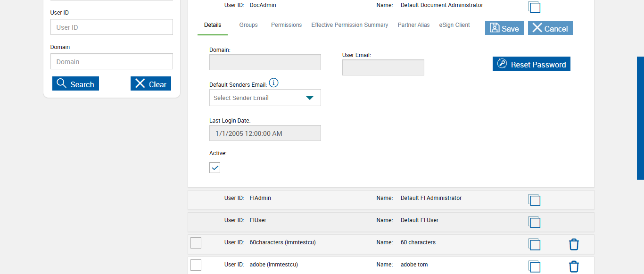The image size is (644, 274).
Task: Delete the 60characters (immtestcu) user
Action: click(x=574, y=244)
